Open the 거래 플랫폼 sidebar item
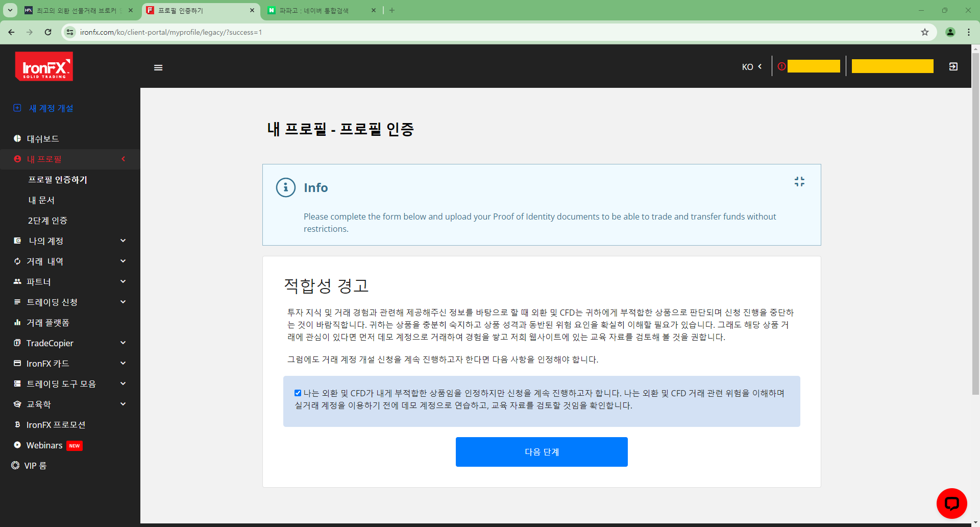980x527 pixels. [47, 322]
